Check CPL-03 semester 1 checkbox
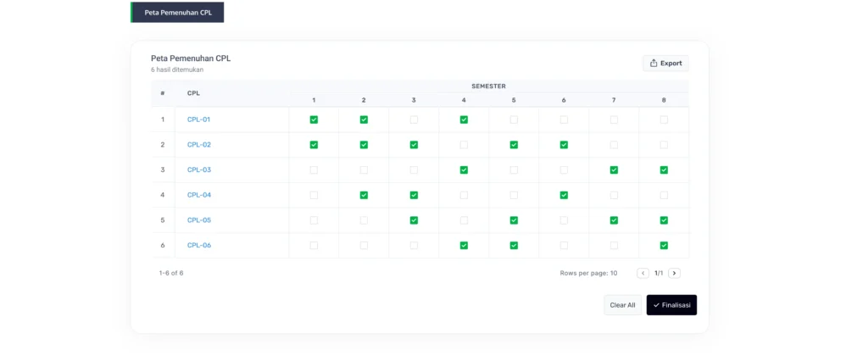The width and height of the screenshot is (868, 361). [314, 170]
